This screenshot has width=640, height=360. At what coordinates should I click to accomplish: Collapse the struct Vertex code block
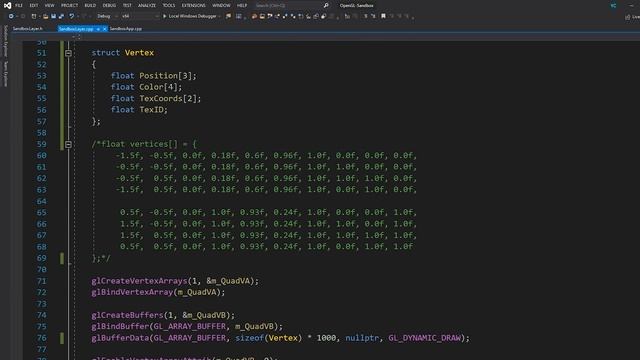click(68, 53)
